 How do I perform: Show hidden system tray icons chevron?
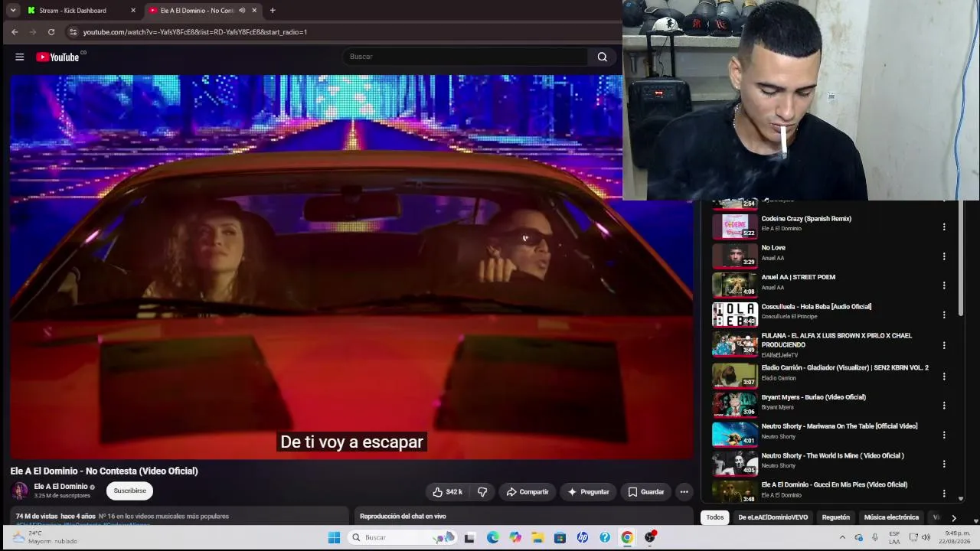843,537
